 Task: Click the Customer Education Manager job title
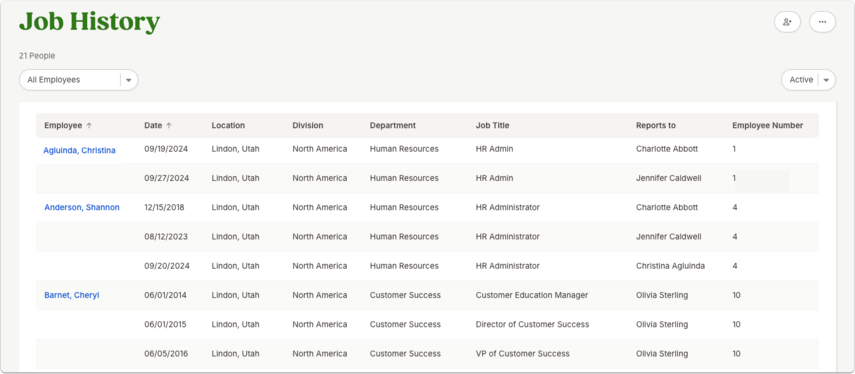(532, 295)
